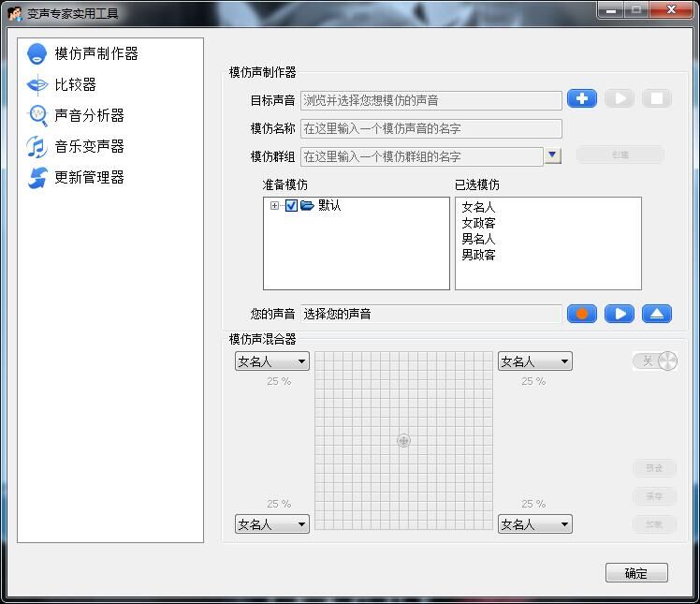Toggle the 默认 group checkbox
The image size is (700, 604).
291,205
